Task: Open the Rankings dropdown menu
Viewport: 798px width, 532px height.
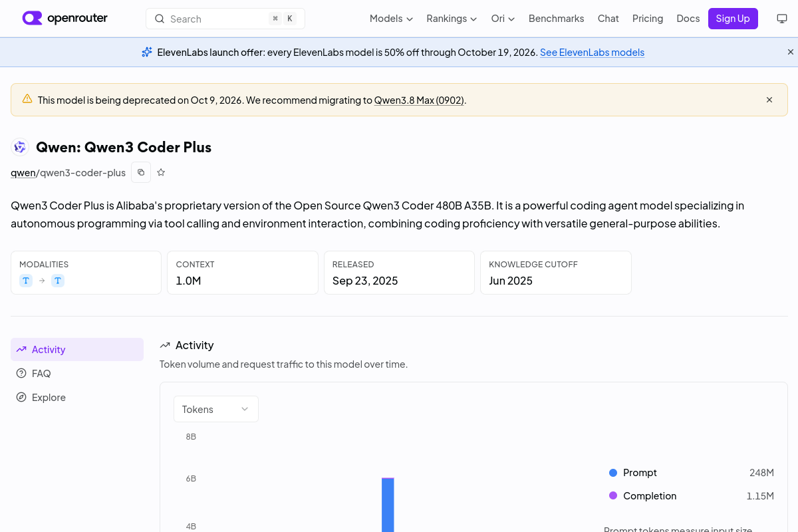Action: tap(452, 19)
